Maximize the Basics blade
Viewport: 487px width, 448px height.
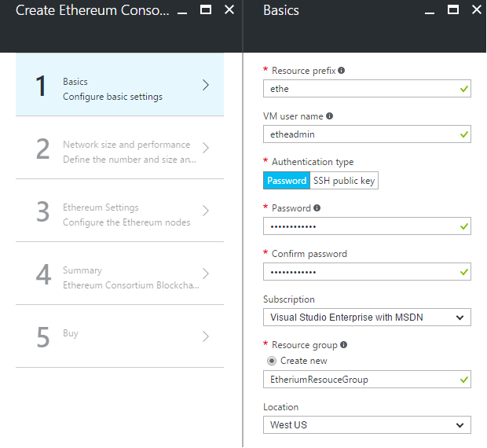[453, 10]
